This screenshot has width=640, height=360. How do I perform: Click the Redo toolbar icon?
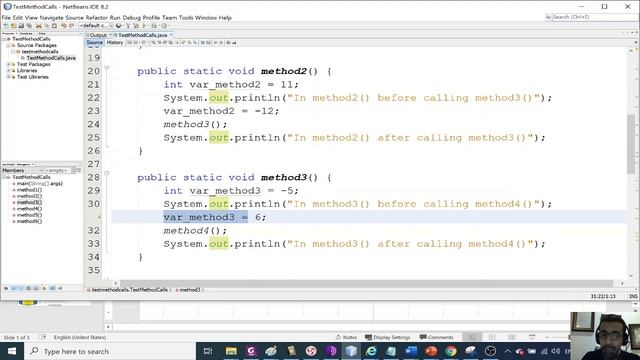pos(71,26)
